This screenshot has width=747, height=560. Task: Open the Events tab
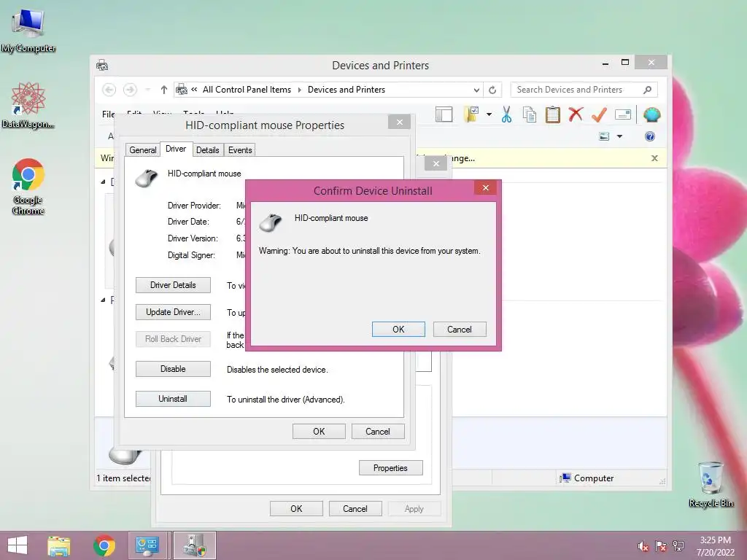coord(239,150)
